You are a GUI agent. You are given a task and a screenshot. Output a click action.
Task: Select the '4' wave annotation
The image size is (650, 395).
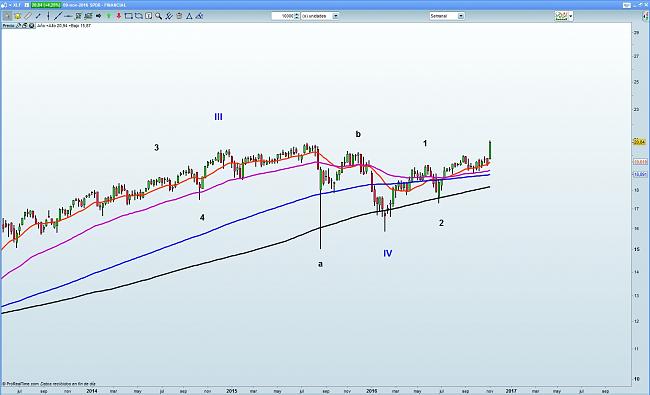click(202, 218)
